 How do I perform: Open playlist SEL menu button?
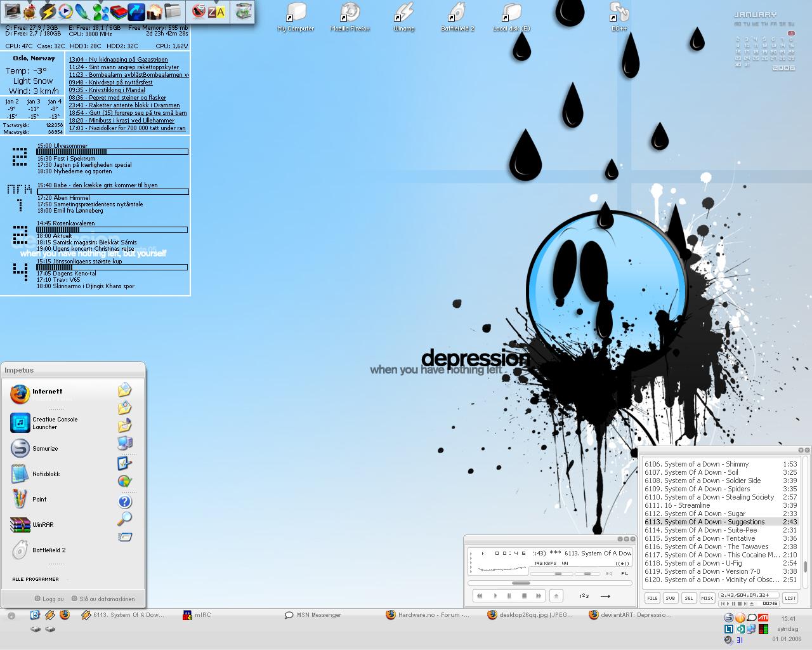click(689, 598)
